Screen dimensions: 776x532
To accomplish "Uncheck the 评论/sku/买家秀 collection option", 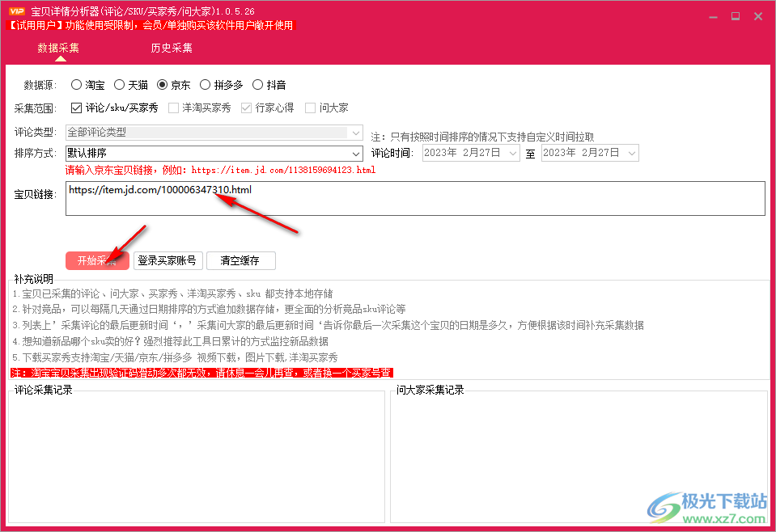I will [75, 107].
